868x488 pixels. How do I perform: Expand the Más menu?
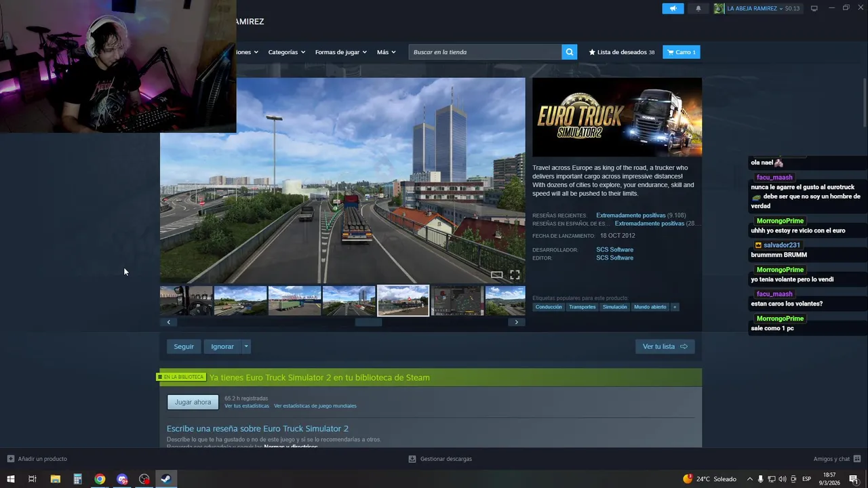click(386, 52)
